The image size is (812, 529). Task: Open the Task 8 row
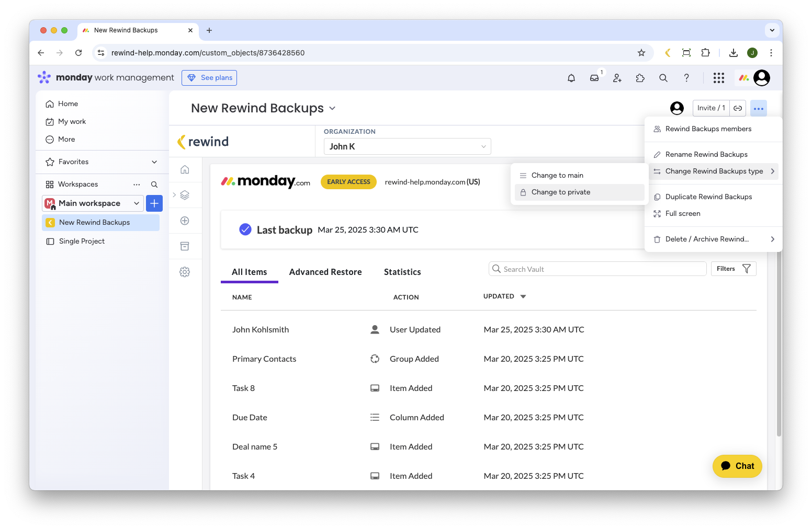click(489, 388)
